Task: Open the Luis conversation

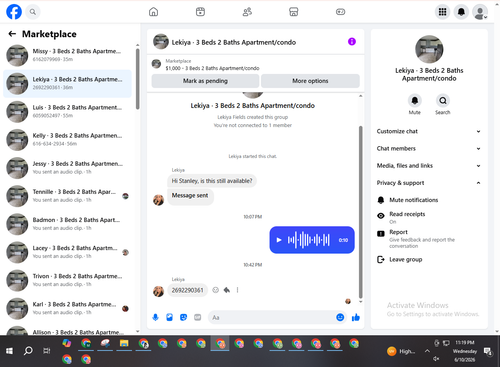Action: (x=67, y=112)
